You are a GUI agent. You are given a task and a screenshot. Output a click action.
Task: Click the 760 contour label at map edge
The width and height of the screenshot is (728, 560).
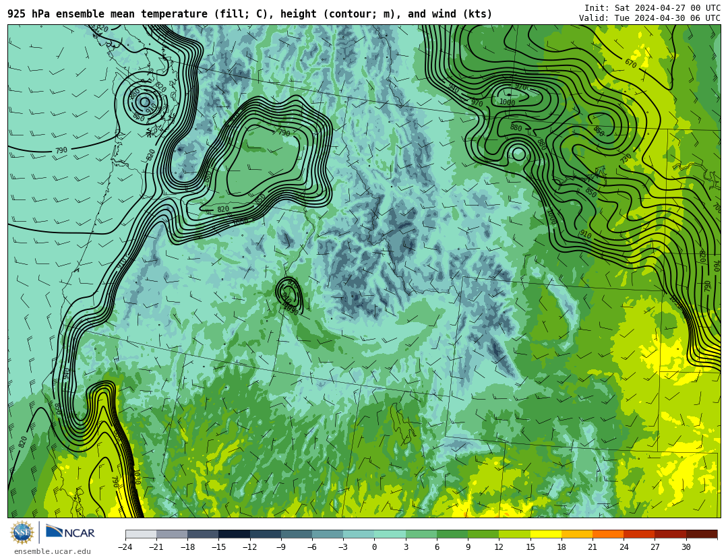pyautogui.click(x=716, y=266)
